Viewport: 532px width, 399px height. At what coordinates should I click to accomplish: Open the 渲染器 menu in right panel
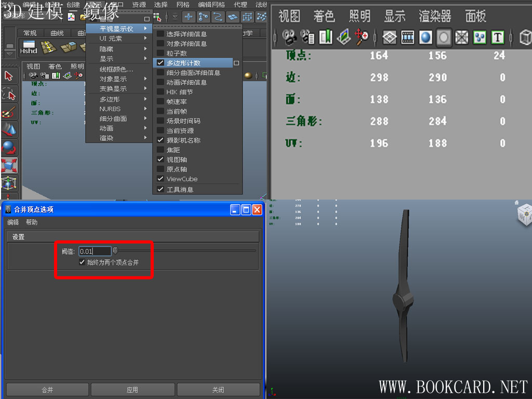[x=435, y=16]
